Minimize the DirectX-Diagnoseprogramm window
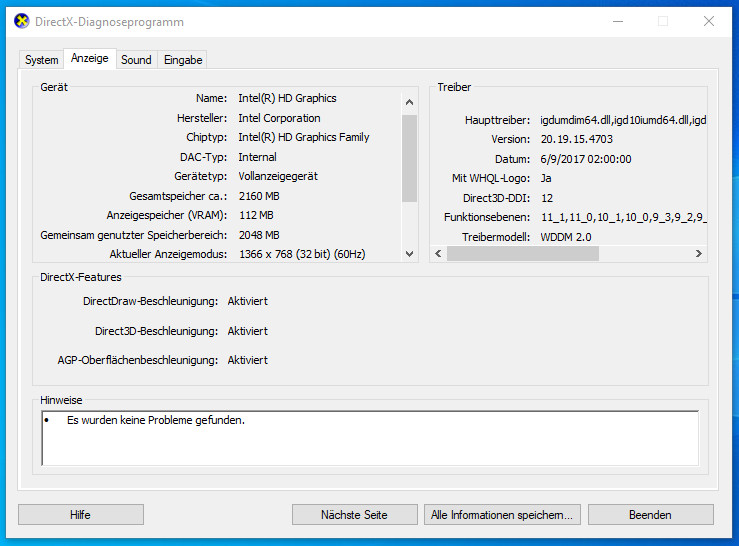The image size is (739, 546). pyautogui.click(x=618, y=21)
